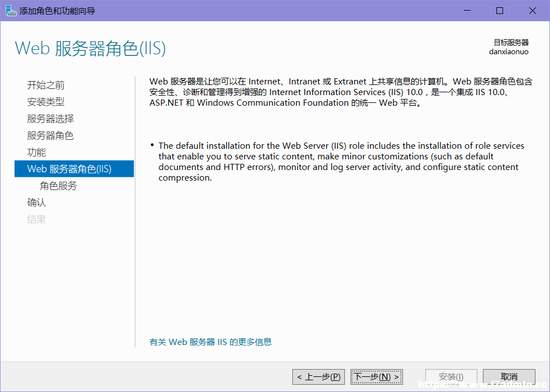This screenshot has width=550, height=392.
Task: Click the wizard icon in the title bar
Action: pos(11,11)
